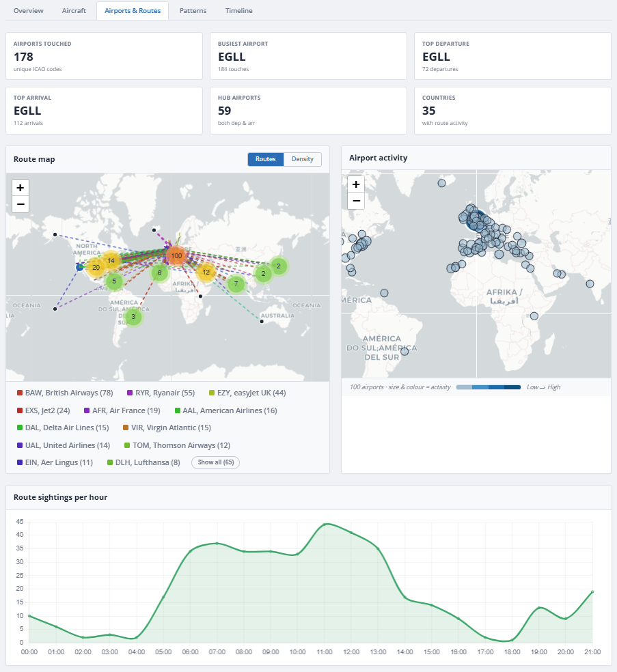
Task: Switch the Route map to Density view
Action: click(x=302, y=159)
